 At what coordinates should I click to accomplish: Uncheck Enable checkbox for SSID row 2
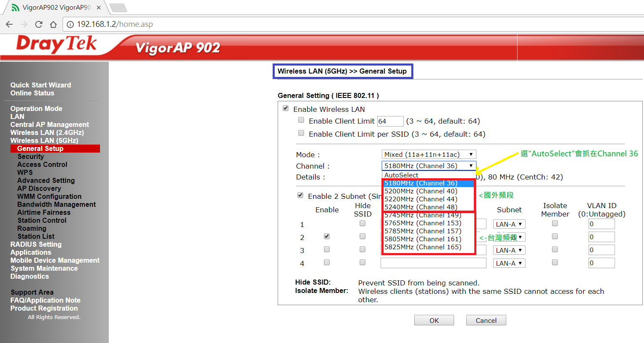pos(327,236)
